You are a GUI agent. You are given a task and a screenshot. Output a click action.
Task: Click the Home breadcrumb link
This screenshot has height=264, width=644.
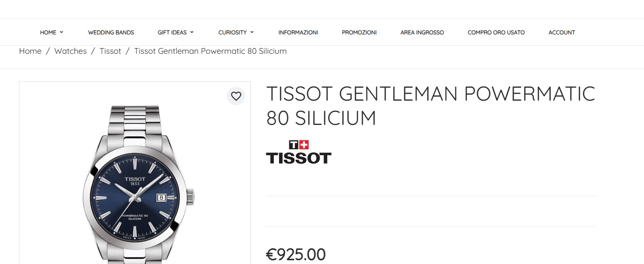coord(30,51)
